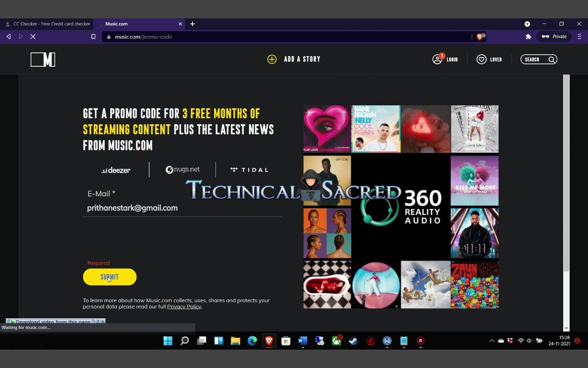Open the Login user icon
Viewport: 588px width, 368px height.
pos(437,59)
